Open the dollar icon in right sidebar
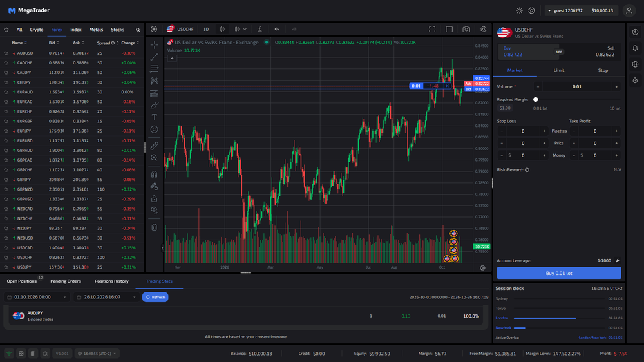 635,32
